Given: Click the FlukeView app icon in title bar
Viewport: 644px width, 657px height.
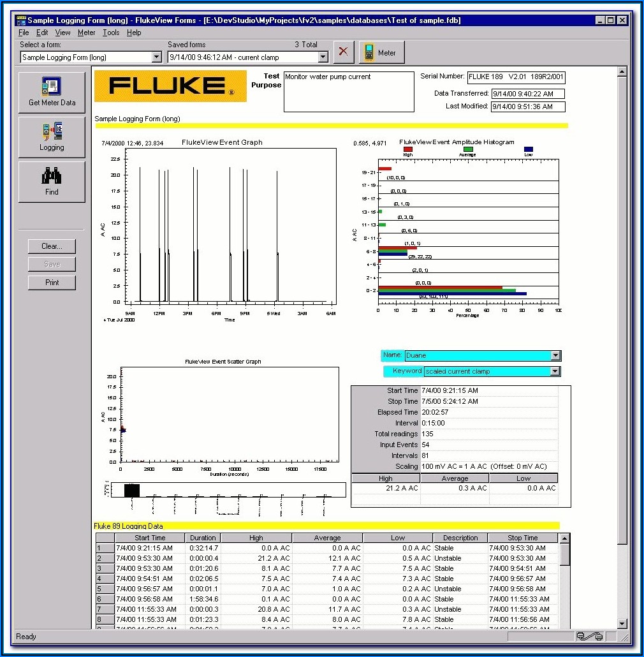Looking at the screenshot, I should pyautogui.click(x=21, y=20).
